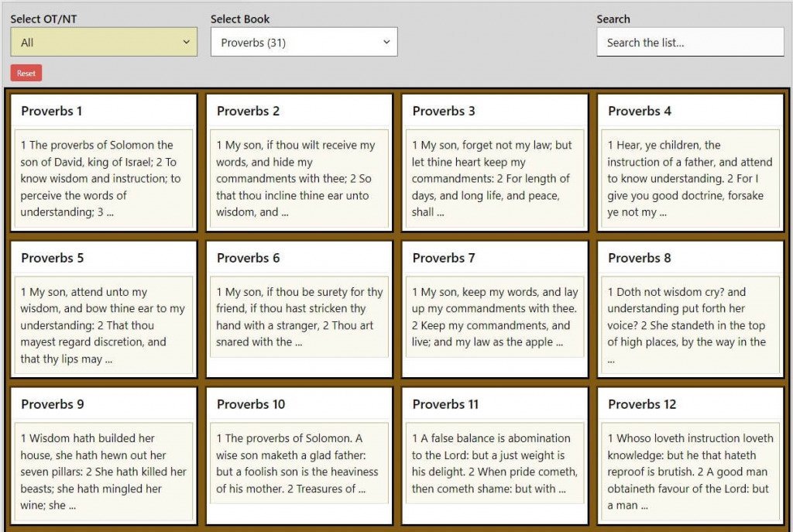Open the Proverbs 12 card
The height and width of the screenshot is (532, 793).
coord(692,457)
